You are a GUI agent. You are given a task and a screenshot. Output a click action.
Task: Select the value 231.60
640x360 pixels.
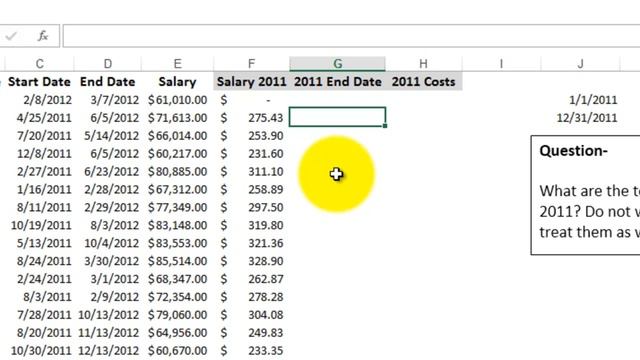pyautogui.click(x=251, y=153)
